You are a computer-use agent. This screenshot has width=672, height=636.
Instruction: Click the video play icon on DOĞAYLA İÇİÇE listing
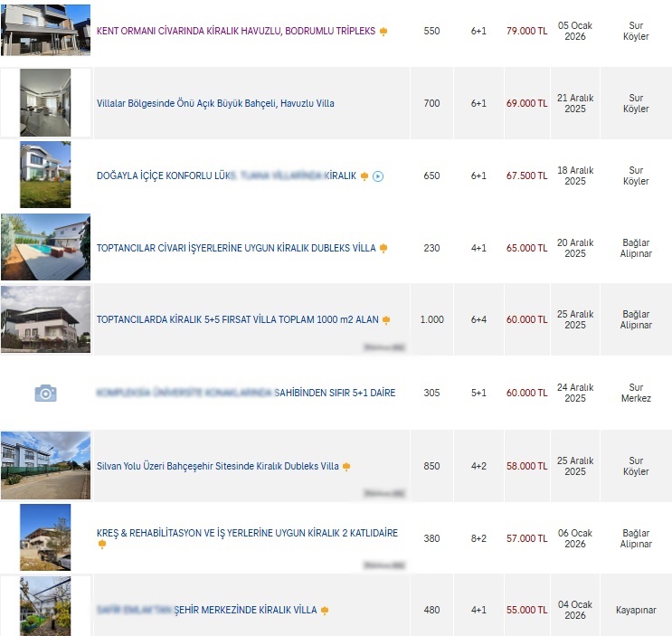coord(378,176)
